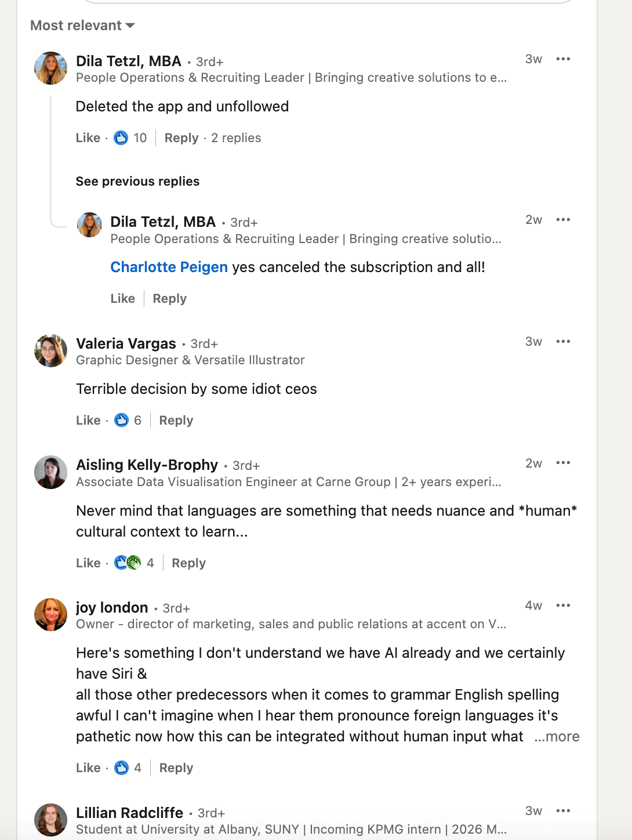Image resolution: width=632 pixels, height=840 pixels.
Task: View like reactions on joy london's comment
Action: (x=128, y=768)
